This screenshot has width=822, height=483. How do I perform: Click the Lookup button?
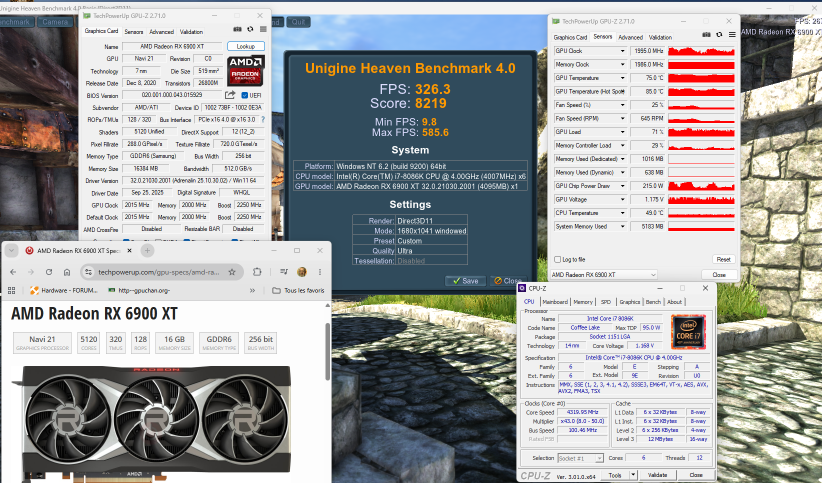click(x=245, y=46)
